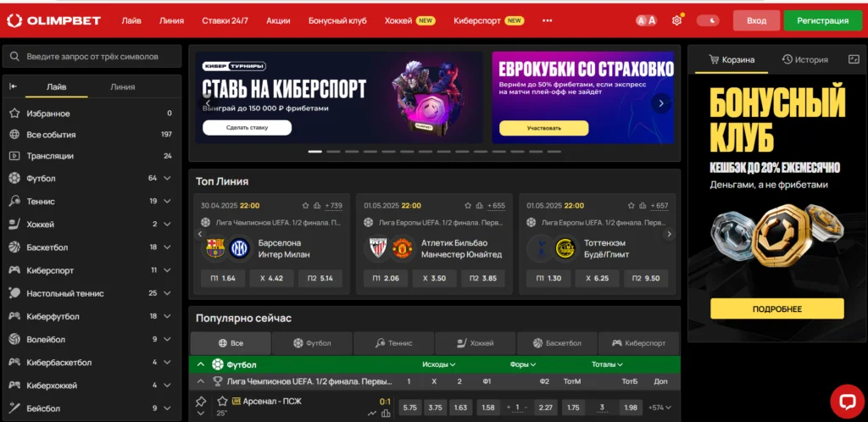Open the Тоталы dropdown
868x422 pixels.
click(607, 364)
